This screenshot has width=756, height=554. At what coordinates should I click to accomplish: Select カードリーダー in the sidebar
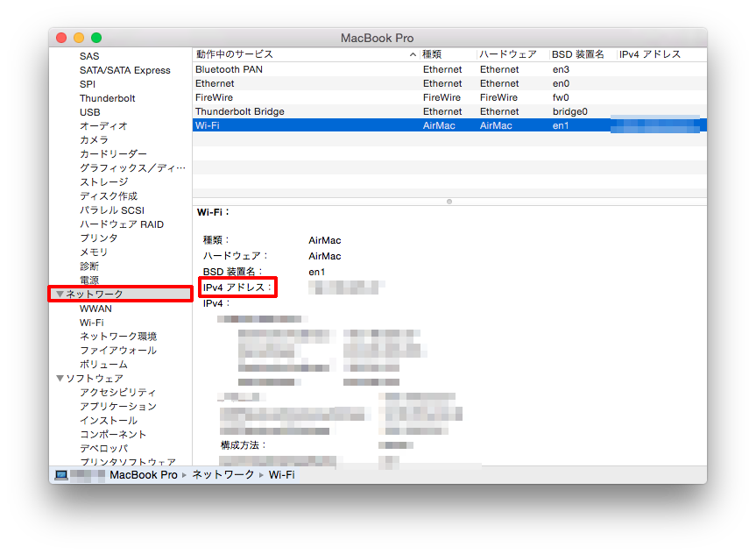pyautogui.click(x=113, y=154)
